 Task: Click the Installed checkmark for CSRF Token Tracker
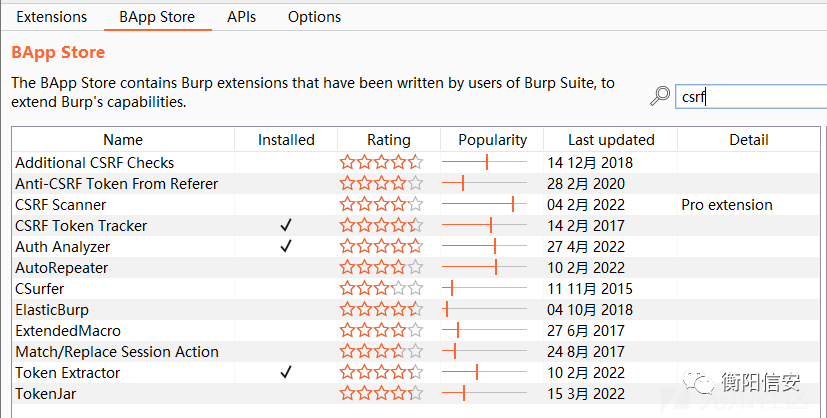(286, 226)
